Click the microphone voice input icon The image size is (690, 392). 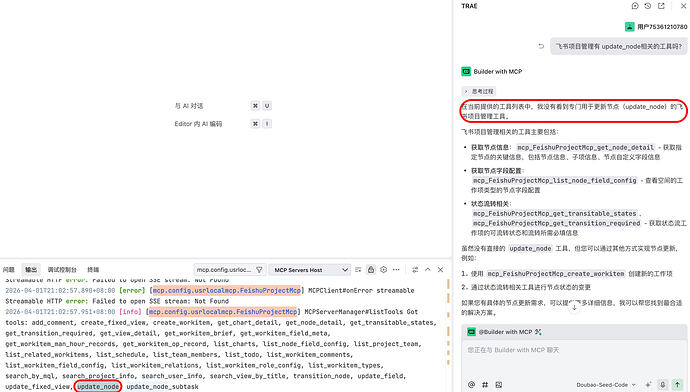coord(663,385)
